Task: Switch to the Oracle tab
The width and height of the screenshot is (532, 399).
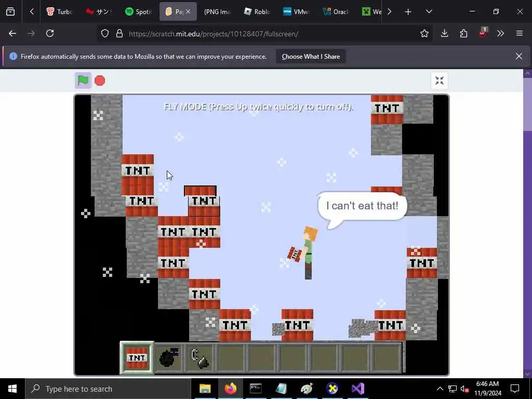Action: coord(336,11)
